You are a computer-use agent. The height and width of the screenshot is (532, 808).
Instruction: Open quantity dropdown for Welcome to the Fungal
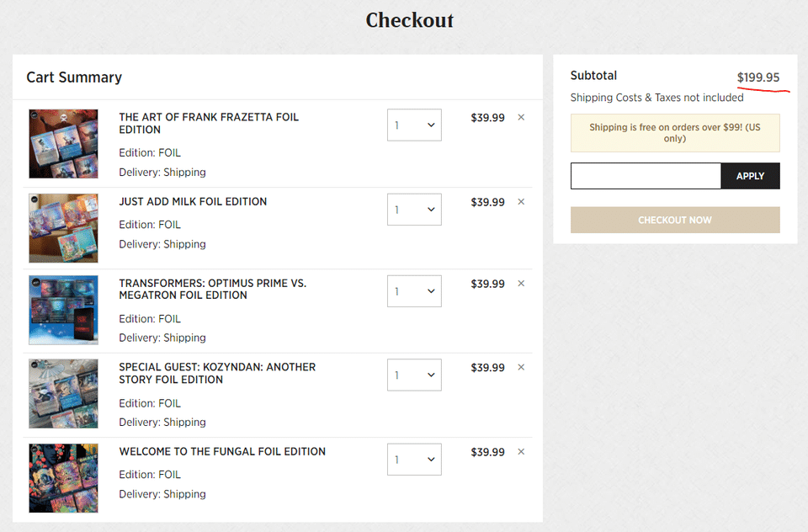414,460
